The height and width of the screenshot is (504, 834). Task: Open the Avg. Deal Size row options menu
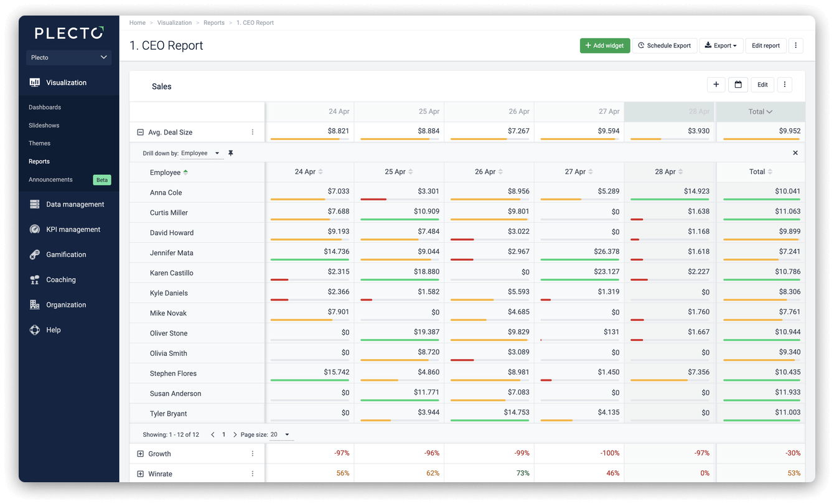coord(253,132)
